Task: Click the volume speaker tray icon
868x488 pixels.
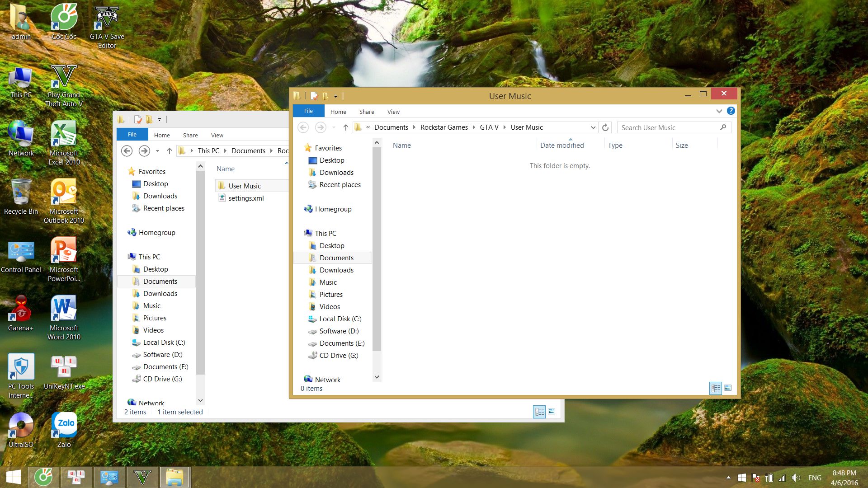Action: [796, 478]
